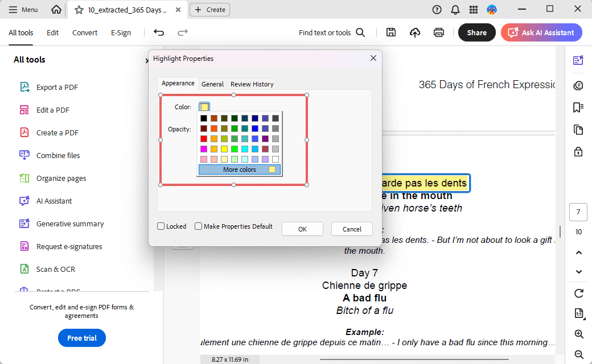Enable the Locked checkbox
Viewport: 592px width, 364px height.
pos(161,226)
